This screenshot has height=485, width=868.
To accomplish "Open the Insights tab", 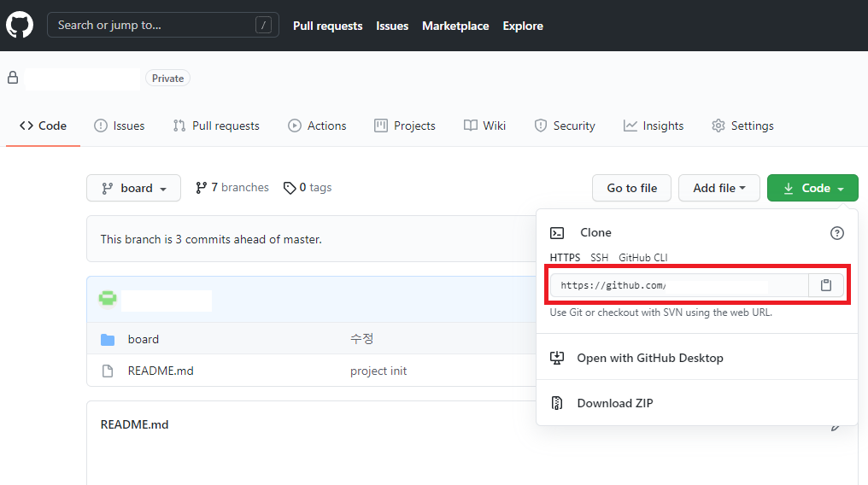I will [654, 126].
